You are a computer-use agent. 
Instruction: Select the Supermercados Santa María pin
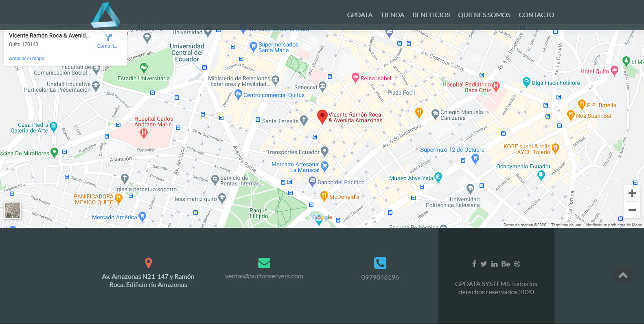click(x=253, y=46)
